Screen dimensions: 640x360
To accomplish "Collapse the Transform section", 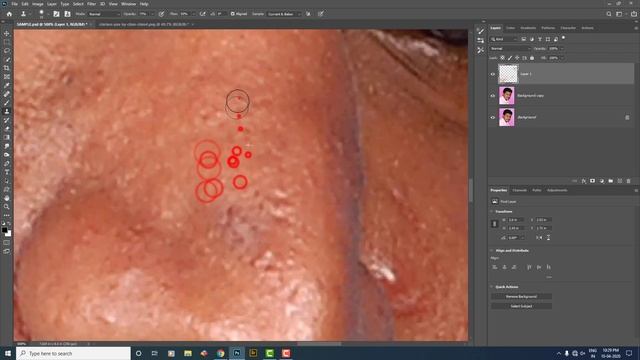I will (x=491, y=211).
